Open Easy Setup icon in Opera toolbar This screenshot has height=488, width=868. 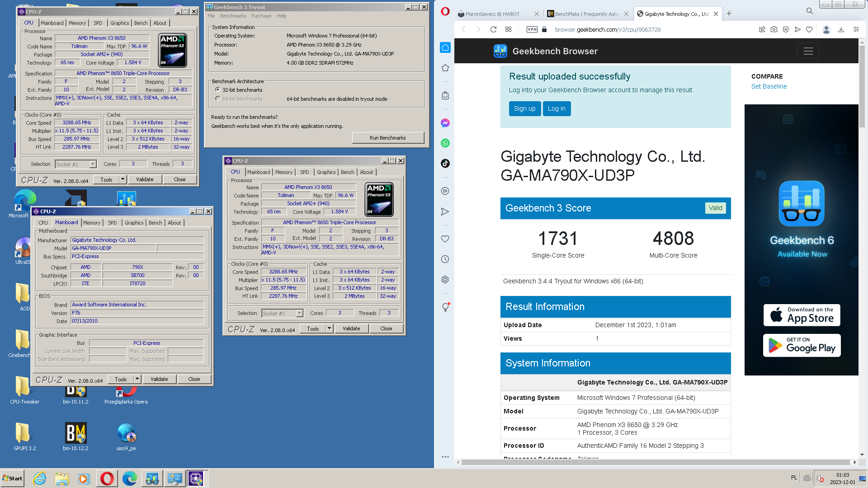tap(856, 29)
